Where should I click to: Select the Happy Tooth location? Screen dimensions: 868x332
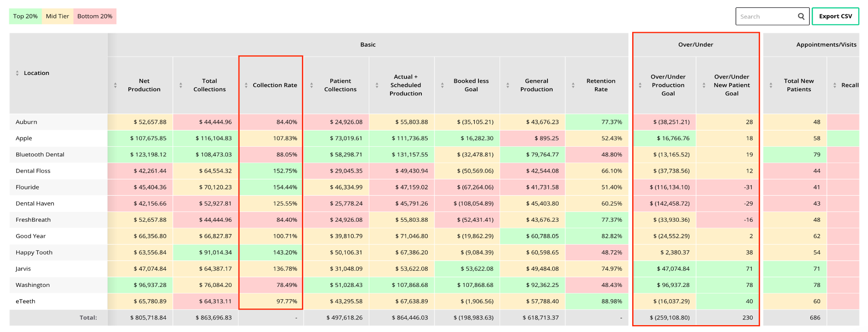58,252
